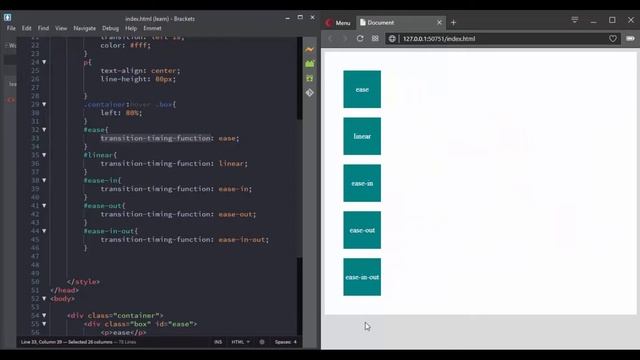640x360 pixels.
Task: Open the HTML language dropdown in status bar
Action: click(x=240, y=342)
